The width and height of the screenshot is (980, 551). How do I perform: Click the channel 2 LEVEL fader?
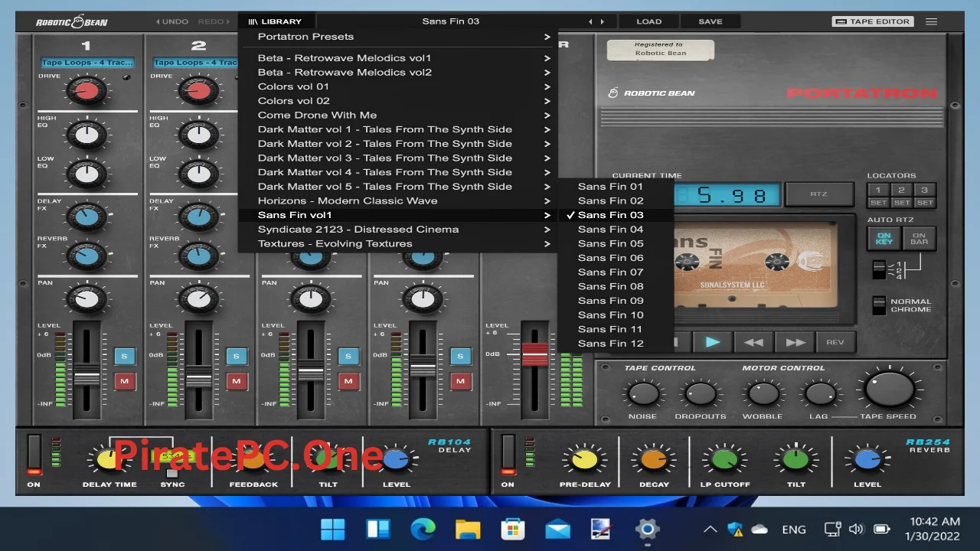tap(199, 376)
